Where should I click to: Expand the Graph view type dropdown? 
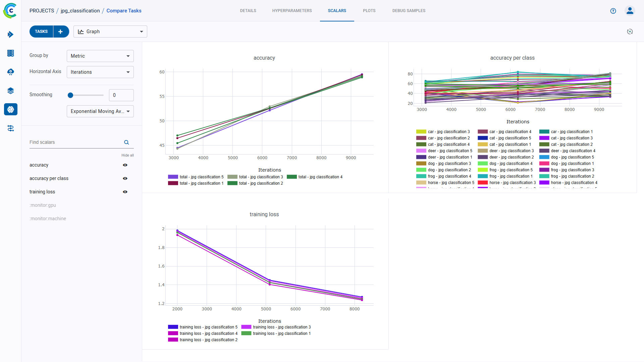110,32
